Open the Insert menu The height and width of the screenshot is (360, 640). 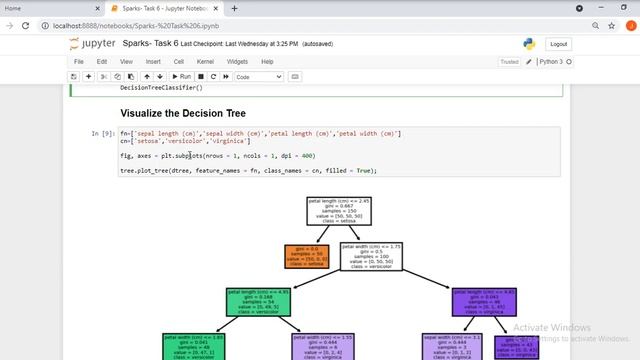(x=153, y=62)
